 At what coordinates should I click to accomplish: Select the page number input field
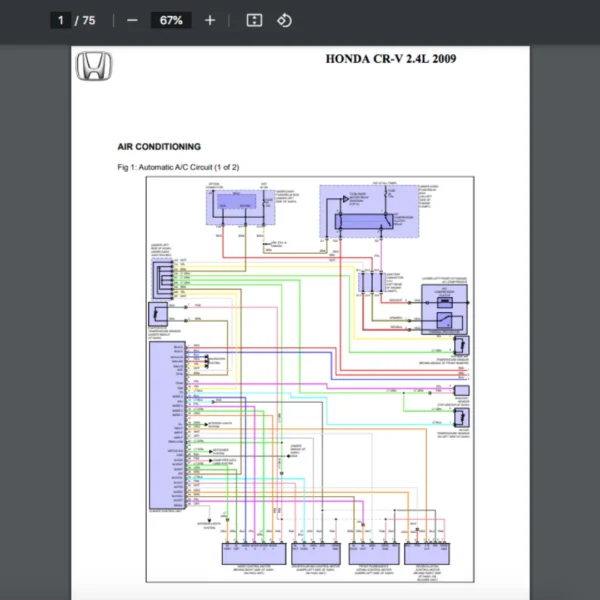(x=61, y=20)
